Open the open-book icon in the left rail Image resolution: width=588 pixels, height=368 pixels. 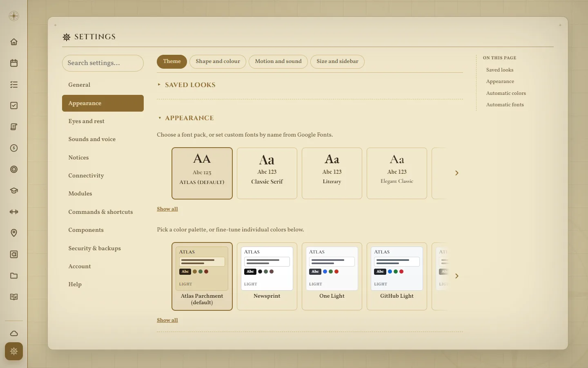[14, 297]
